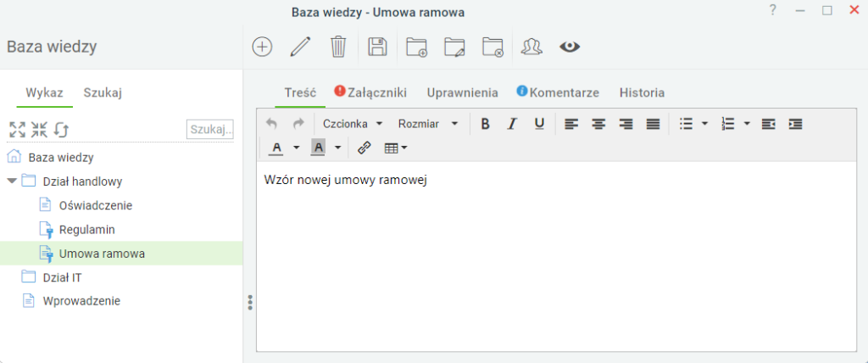Align text to the right
868x363 pixels.
pyautogui.click(x=626, y=124)
